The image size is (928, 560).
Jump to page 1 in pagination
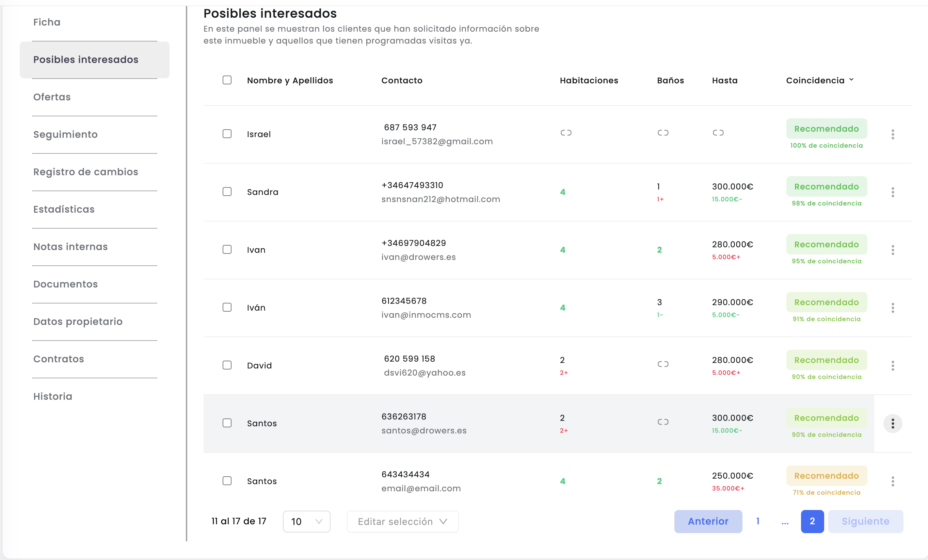point(758,521)
